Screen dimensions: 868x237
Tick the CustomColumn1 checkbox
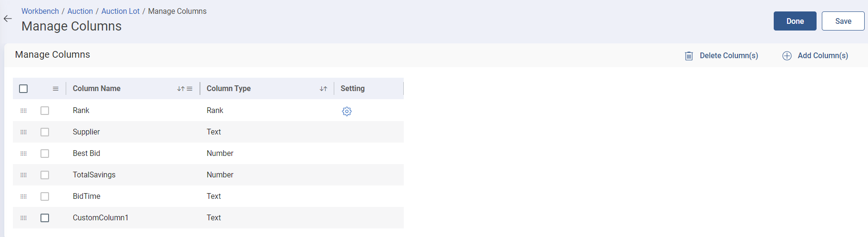45,218
